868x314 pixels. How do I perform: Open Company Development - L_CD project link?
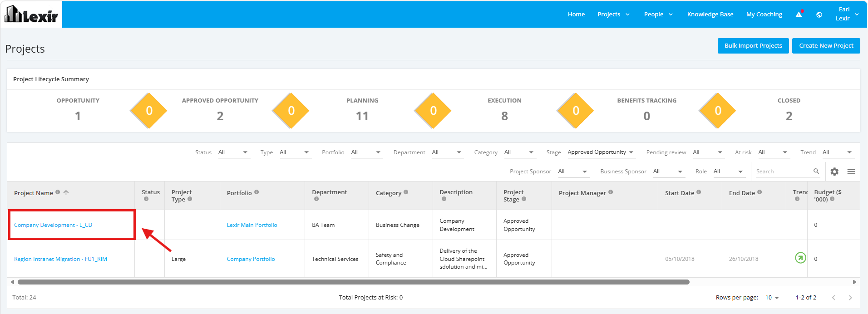pyautogui.click(x=53, y=225)
